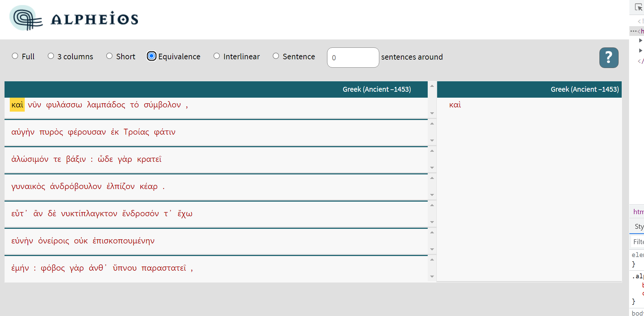Select the Short layout mode
Image resolution: width=644 pixels, height=316 pixels.
coord(109,56)
